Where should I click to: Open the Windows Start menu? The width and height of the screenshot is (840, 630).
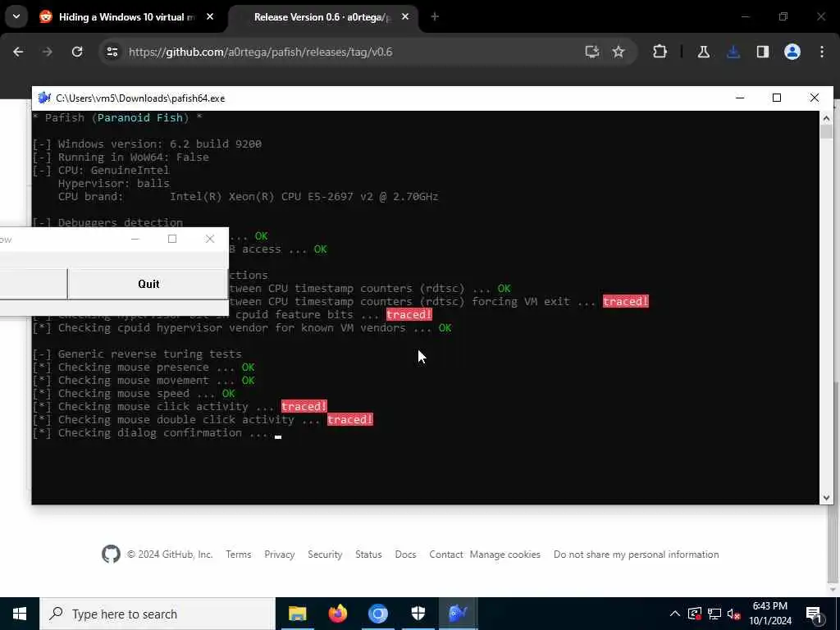(x=20, y=614)
